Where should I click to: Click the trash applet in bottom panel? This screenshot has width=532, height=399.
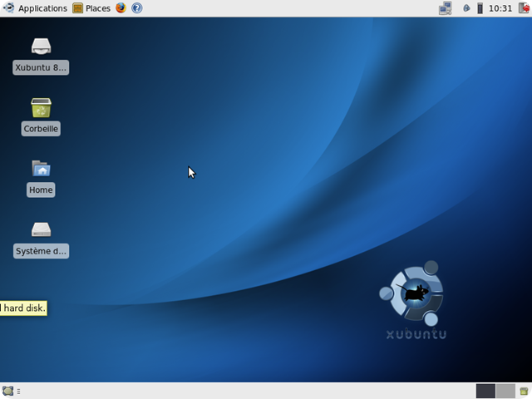[524, 391]
